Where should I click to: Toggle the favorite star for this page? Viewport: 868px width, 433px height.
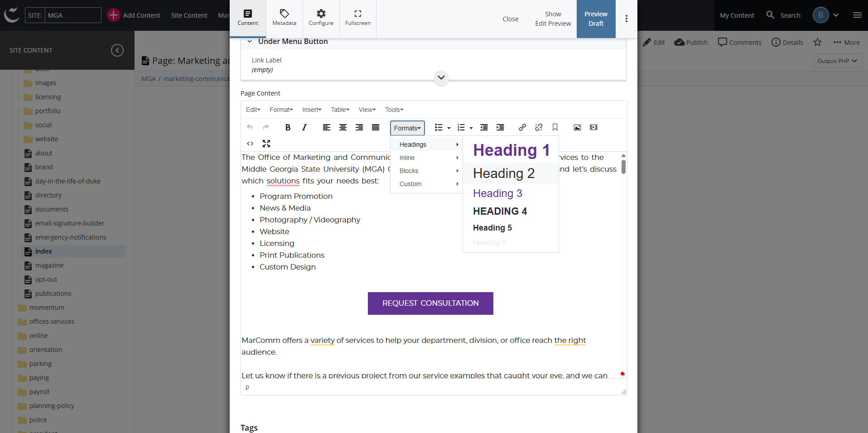pyautogui.click(x=817, y=42)
